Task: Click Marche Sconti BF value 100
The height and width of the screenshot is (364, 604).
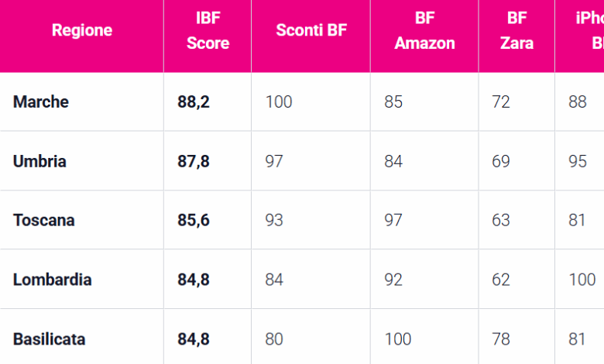Action: [279, 101]
